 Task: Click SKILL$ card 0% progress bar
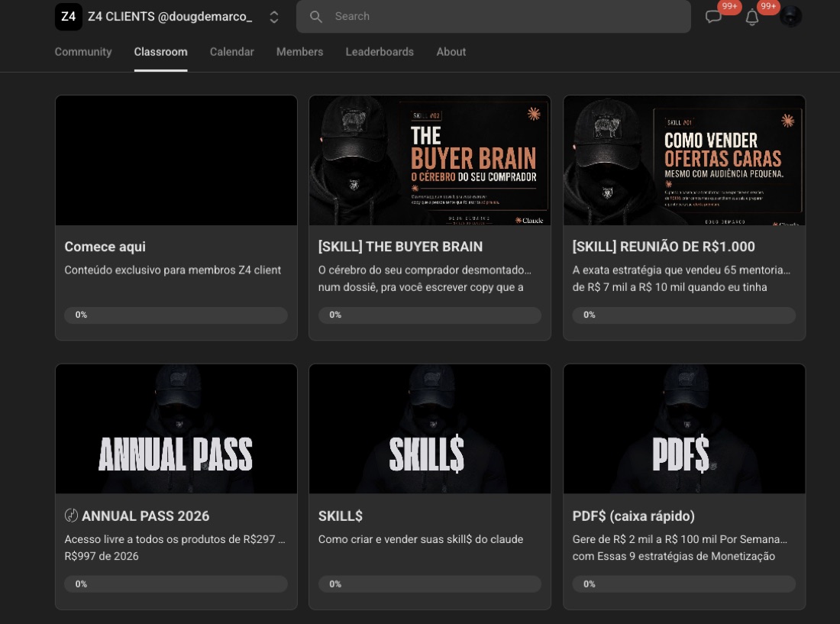point(430,584)
